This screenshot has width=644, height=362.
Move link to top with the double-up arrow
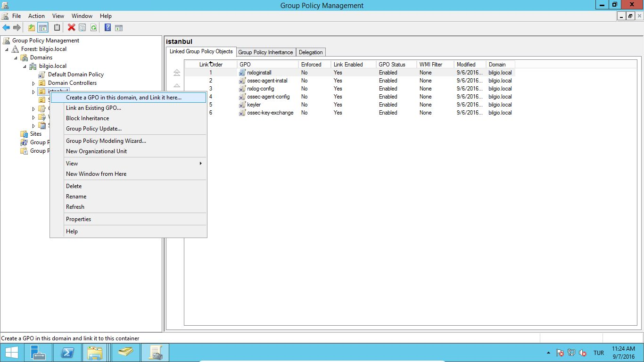click(177, 73)
